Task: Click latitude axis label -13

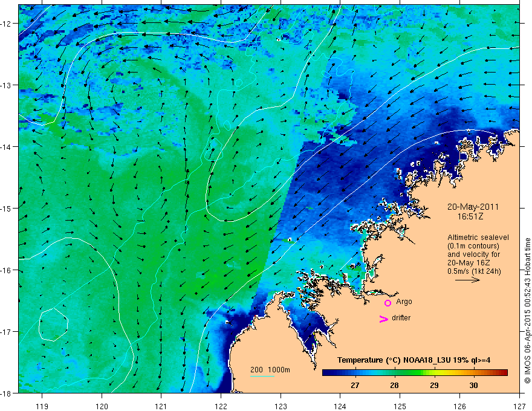Action: [x=6, y=85]
